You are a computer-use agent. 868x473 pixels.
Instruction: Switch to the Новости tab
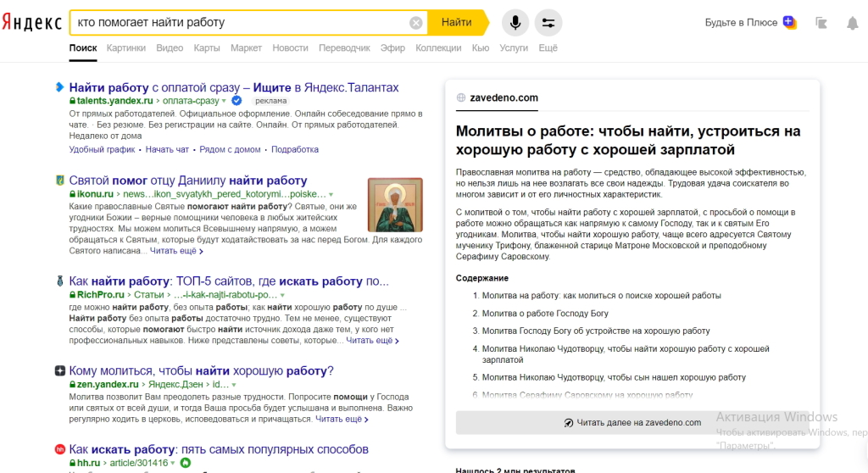tap(290, 48)
